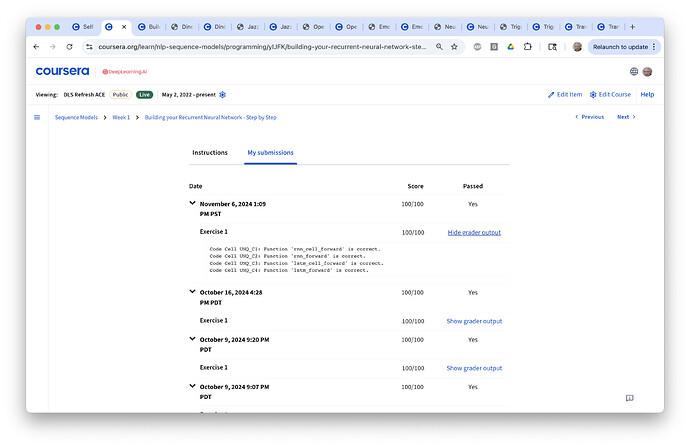Image resolution: width=690 pixels, height=446 pixels.
Task: Click the Edit Item link
Action: [565, 95]
